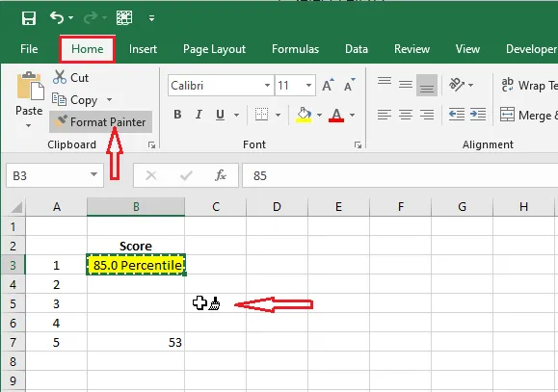This screenshot has width=558, height=392.
Task: Click the Copy button
Action: (x=75, y=100)
